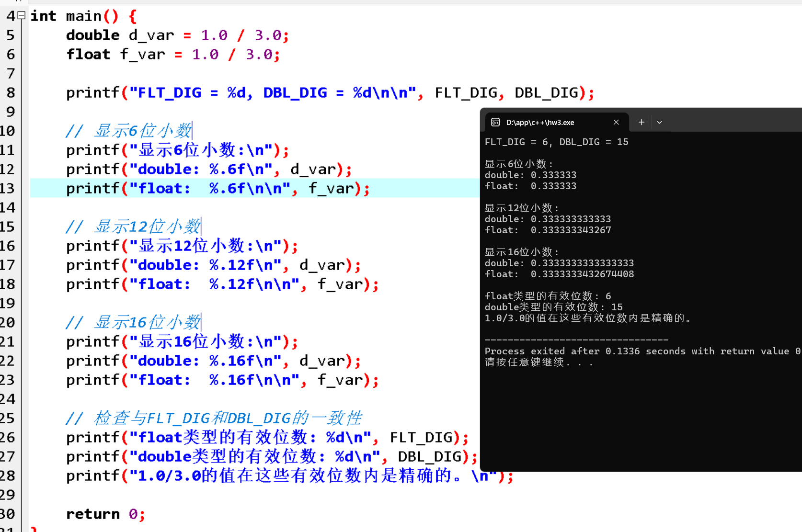
Task: Select the D:\app\c++\hw3.exe terminal tab
Action: [x=556, y=123]
